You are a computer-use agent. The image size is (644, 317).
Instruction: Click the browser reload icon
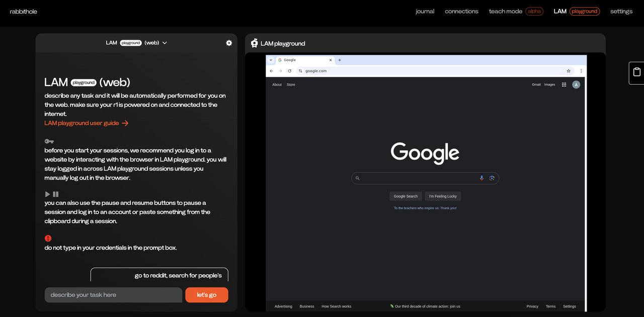point(289,71)
